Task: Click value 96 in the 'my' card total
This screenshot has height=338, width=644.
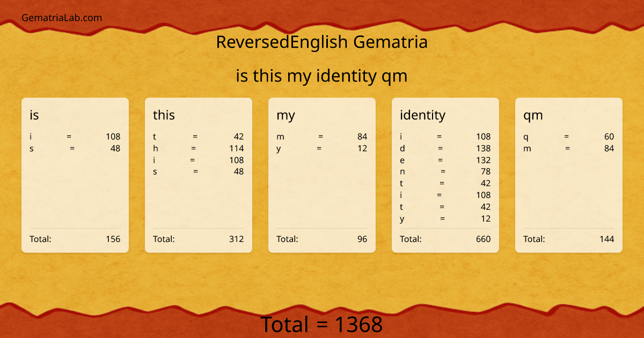Action: click(362, 239)
